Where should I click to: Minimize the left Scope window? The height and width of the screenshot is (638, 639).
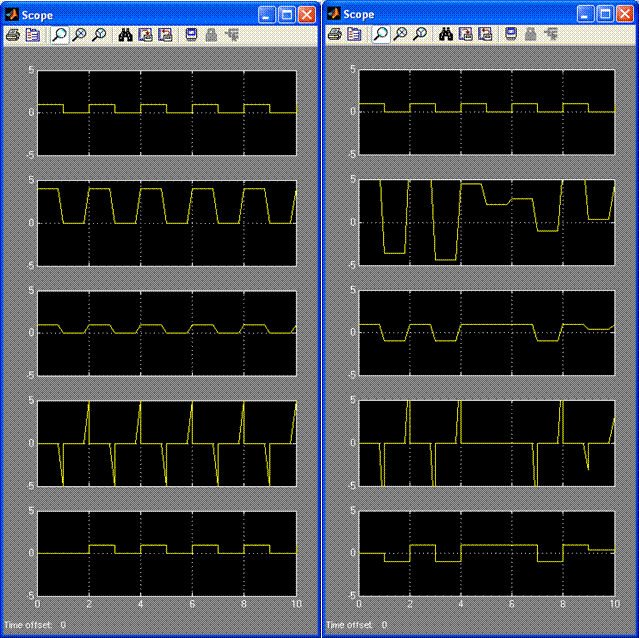tap(267, 15)
